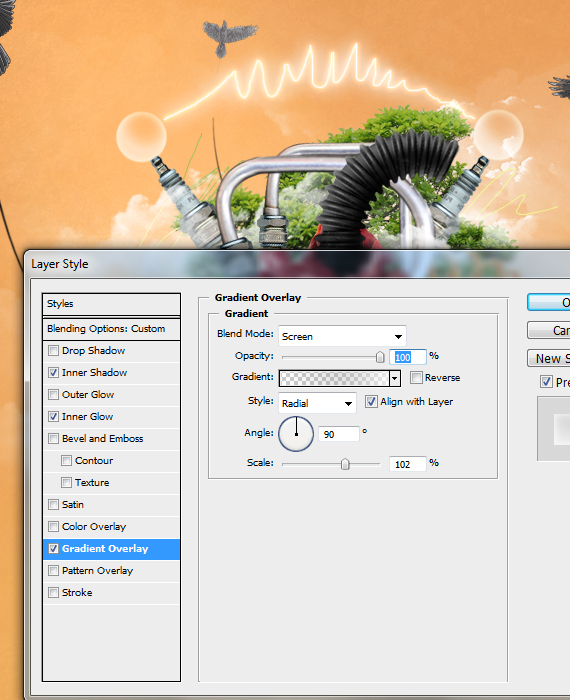This screenshot has height=700, width=570.
Task: Click the New Style button
Action: click(x=549, y=358)
